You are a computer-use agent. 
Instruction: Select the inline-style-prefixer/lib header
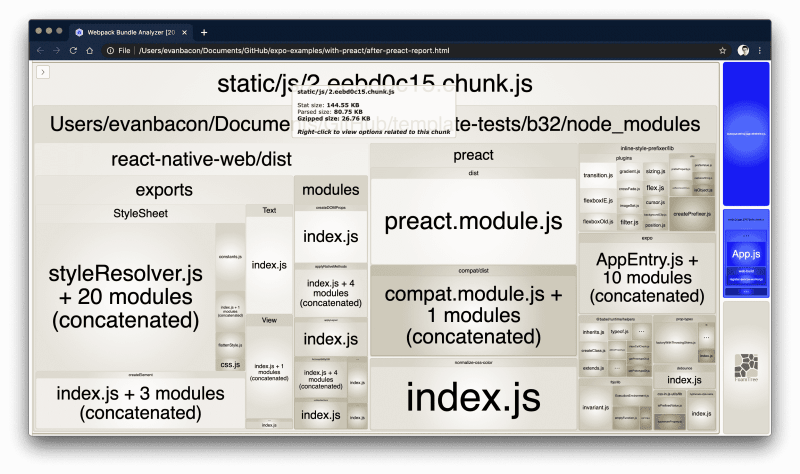tap(646, 148)
